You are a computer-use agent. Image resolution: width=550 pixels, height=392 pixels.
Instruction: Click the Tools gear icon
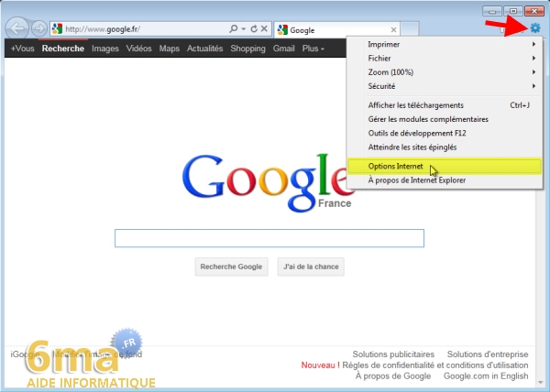point(535,27)
